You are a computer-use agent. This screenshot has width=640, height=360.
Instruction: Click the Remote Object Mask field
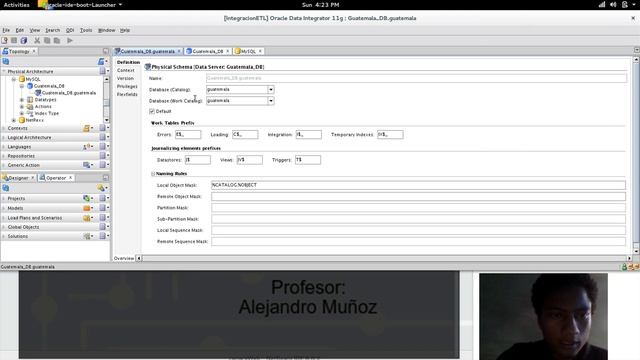[x=418, y=196]
